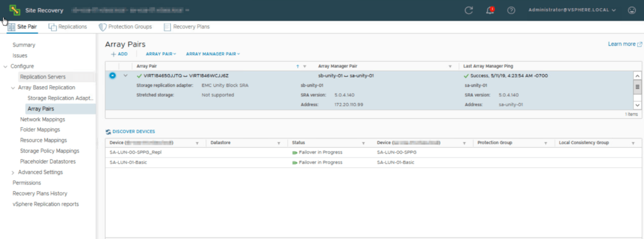Expand the Advanced Settings tree node
This screenshot has height=239, width=644.
(13, 172)
